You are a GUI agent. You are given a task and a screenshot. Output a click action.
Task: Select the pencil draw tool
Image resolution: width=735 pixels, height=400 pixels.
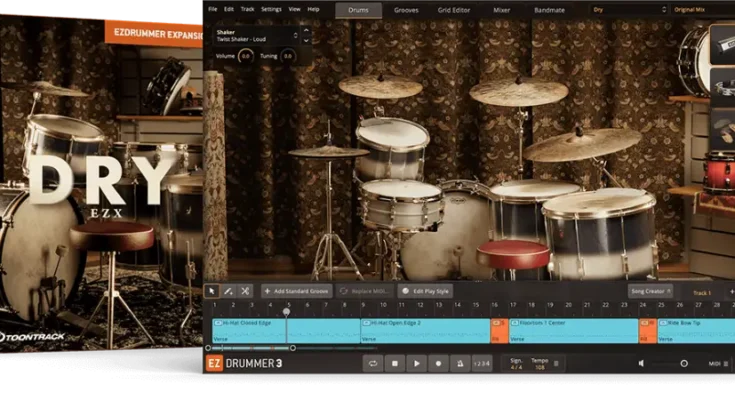pos(228,291)
